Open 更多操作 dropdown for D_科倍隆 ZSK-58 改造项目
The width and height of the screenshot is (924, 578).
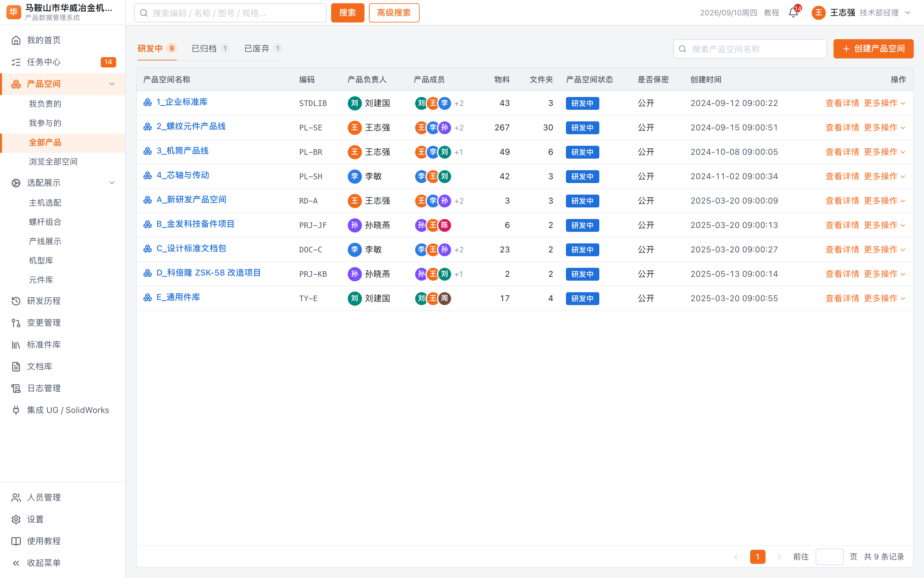click(x=884, y=274)
